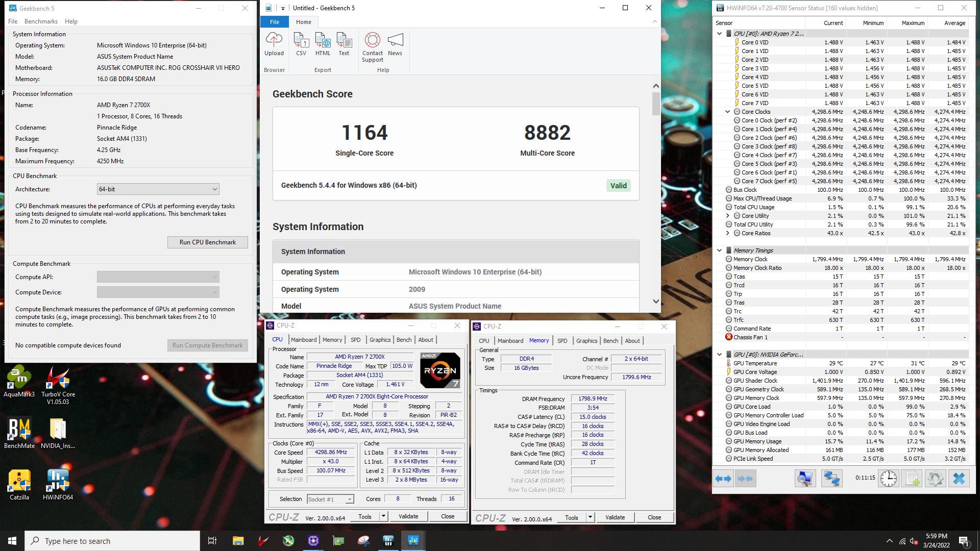Click Validate in right CPU-Z window
Image resolution: width=980 pixels, height=551 pixels.
615,517
